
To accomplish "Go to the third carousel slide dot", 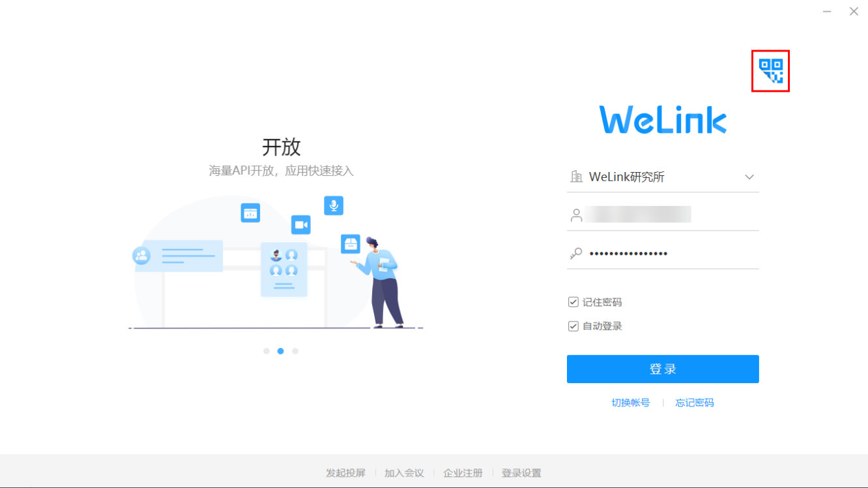I will 295,351.
